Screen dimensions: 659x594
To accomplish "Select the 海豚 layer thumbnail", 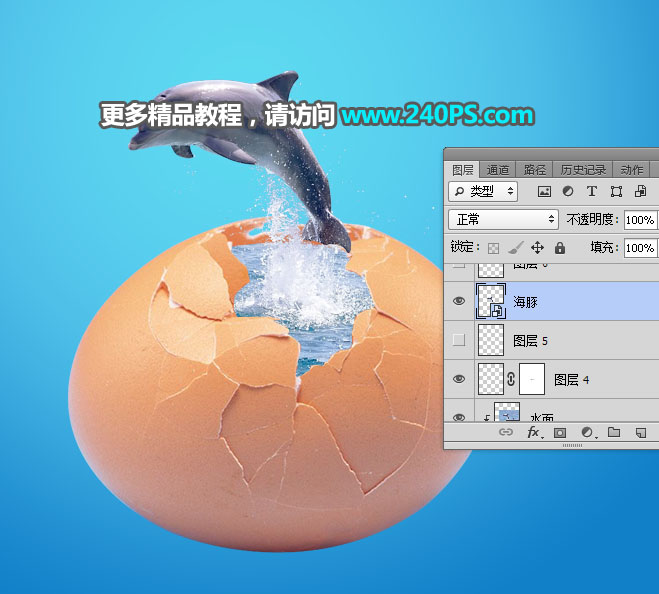I will click(491, 301).
